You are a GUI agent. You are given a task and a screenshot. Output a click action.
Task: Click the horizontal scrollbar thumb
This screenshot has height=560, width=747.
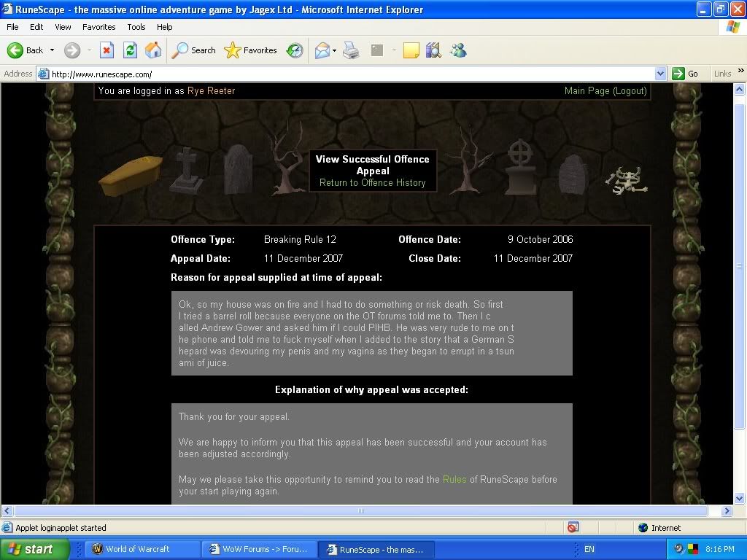point(361,511)
